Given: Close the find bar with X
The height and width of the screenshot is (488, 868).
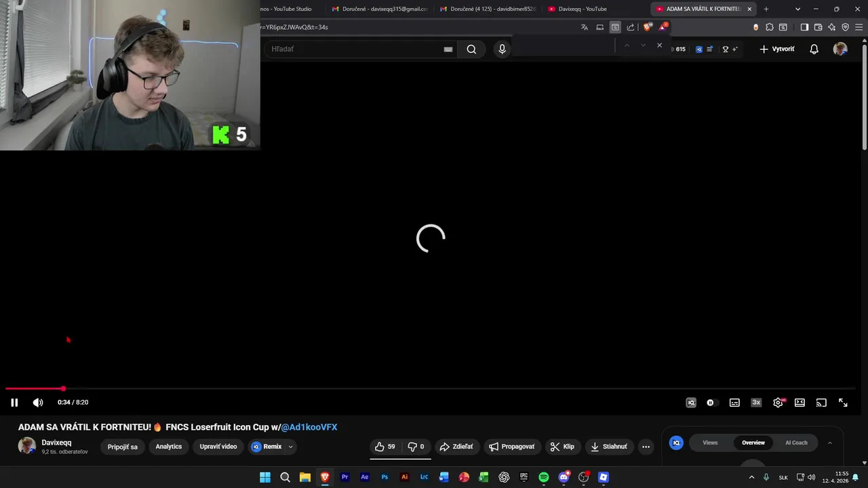Looking at the screenshot, I should pyautogui.click(x=659, y=45).
